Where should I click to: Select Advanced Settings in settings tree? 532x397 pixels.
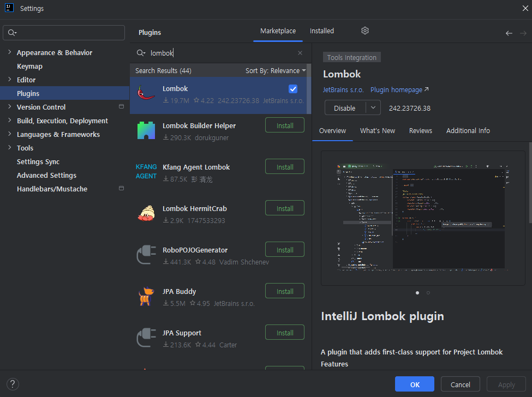pos(46,175)
